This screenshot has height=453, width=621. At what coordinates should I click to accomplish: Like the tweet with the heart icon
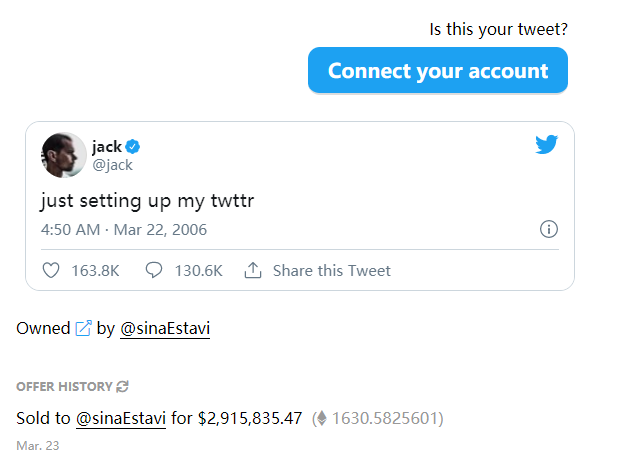coord(52,270)
